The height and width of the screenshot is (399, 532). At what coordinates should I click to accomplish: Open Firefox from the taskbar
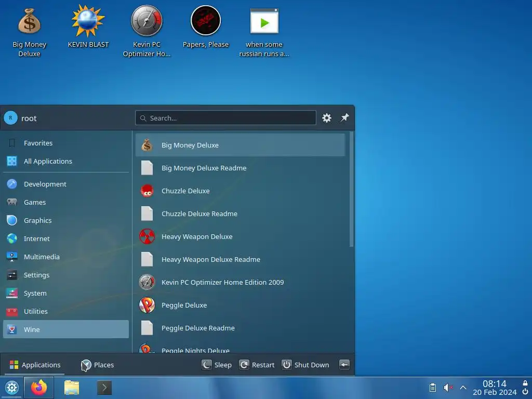coord(38,388)
